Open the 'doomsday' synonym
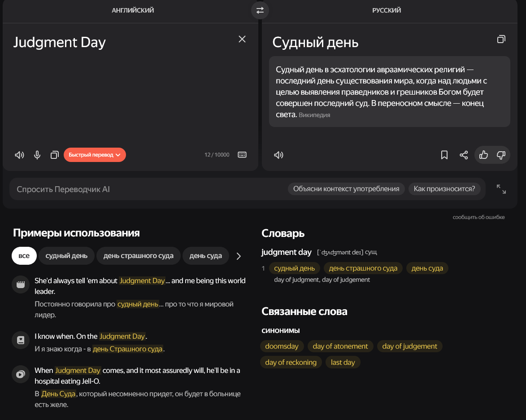 click(282, 346)
